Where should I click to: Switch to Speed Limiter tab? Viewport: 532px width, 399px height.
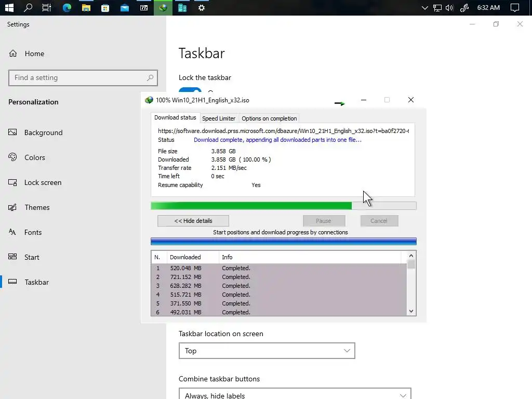219,118
